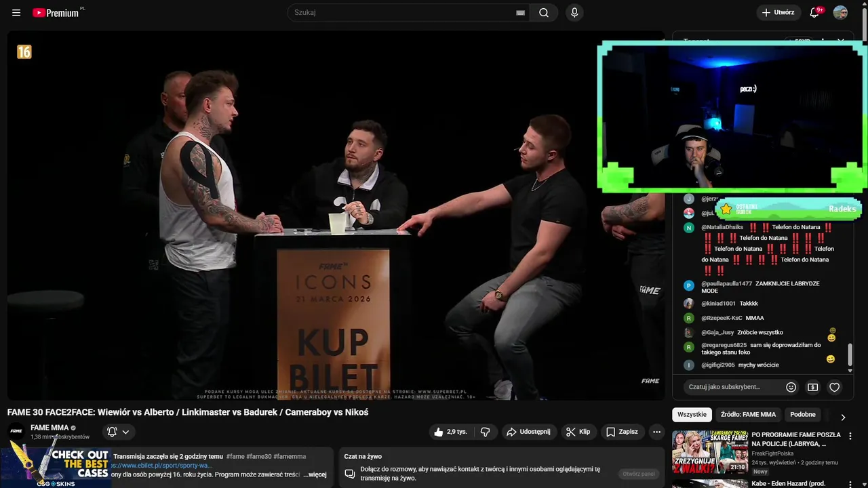868x488 pixels.
Task: Open the Zrezygnuje z walki video thumbnail
Action: (x=710, y=451)
